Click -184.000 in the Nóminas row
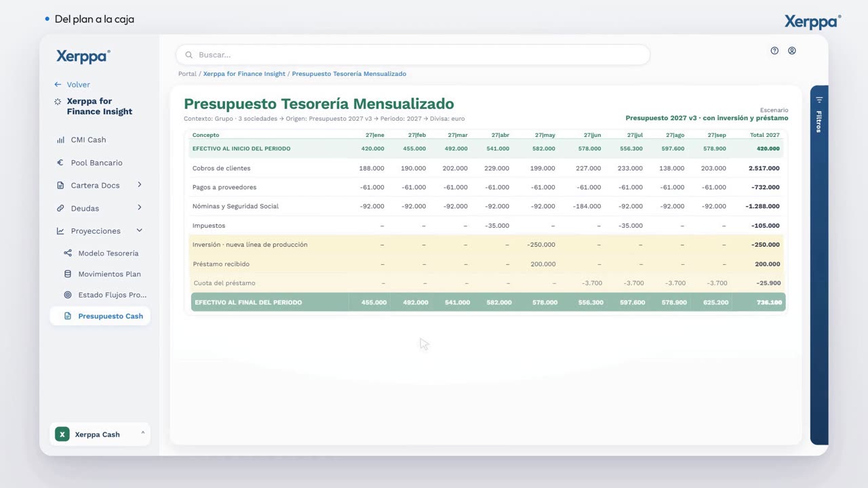The image size is (868, 488). pos(588,206)
